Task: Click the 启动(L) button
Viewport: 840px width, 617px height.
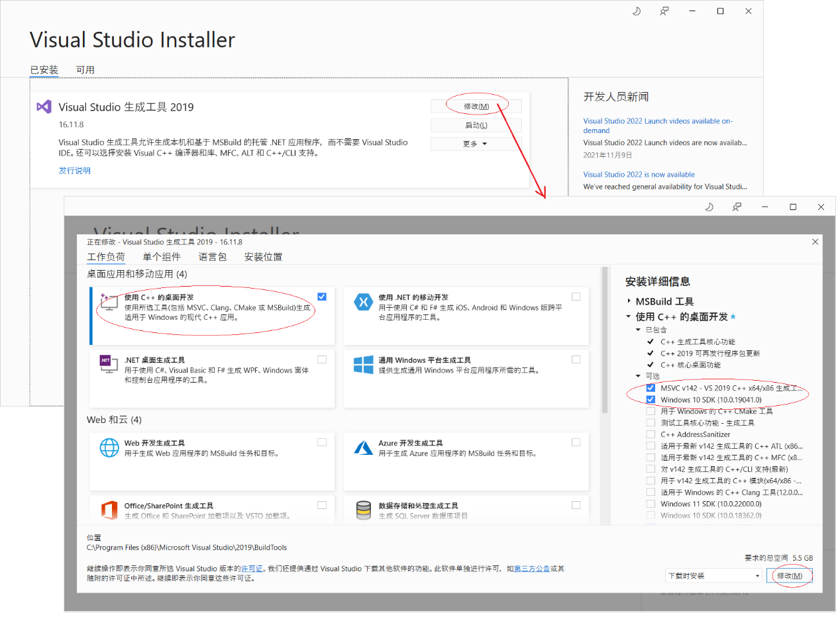Action: pos(476,125)
